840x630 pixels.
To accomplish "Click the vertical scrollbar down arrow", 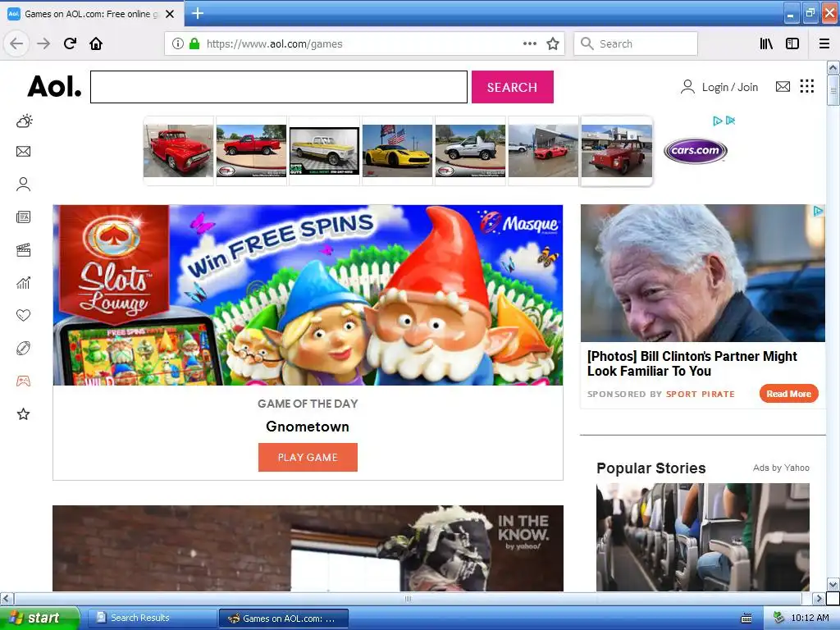I will point(833,584).
